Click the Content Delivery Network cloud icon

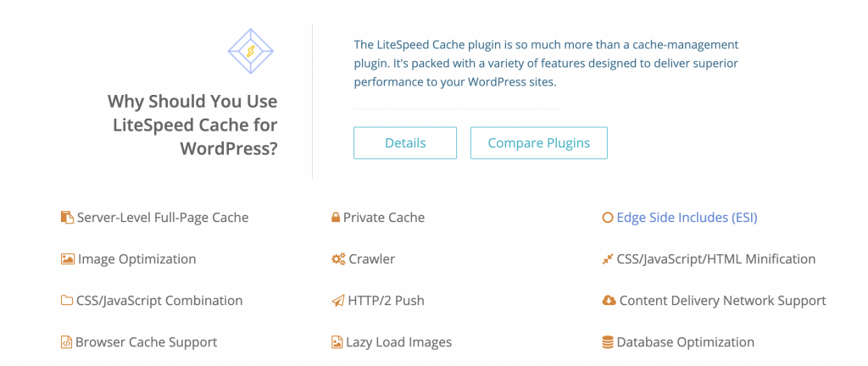[x=609, y=301]
